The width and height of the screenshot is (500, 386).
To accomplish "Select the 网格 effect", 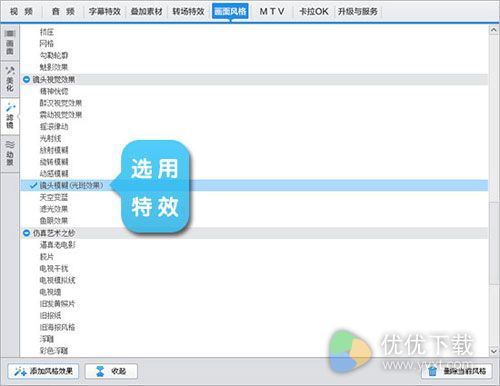I will (x=46, y=44).
